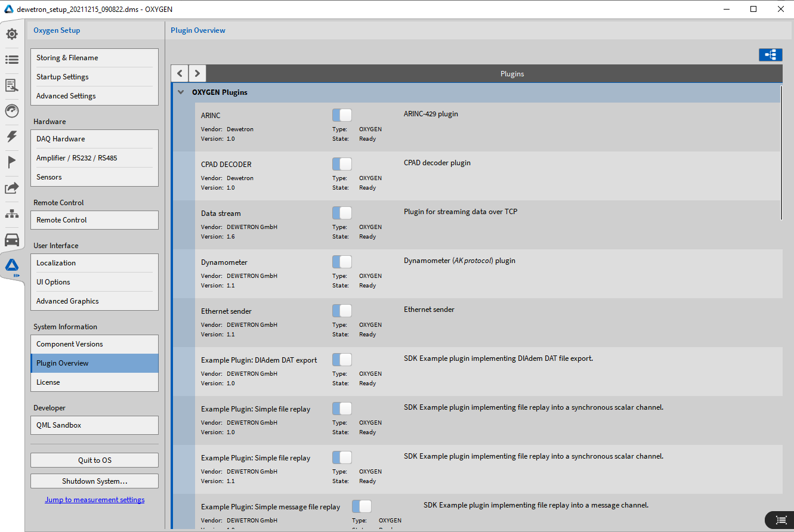
Task: Click the blue tree-view button above Plugins
Action: click(x=770, y=55)
